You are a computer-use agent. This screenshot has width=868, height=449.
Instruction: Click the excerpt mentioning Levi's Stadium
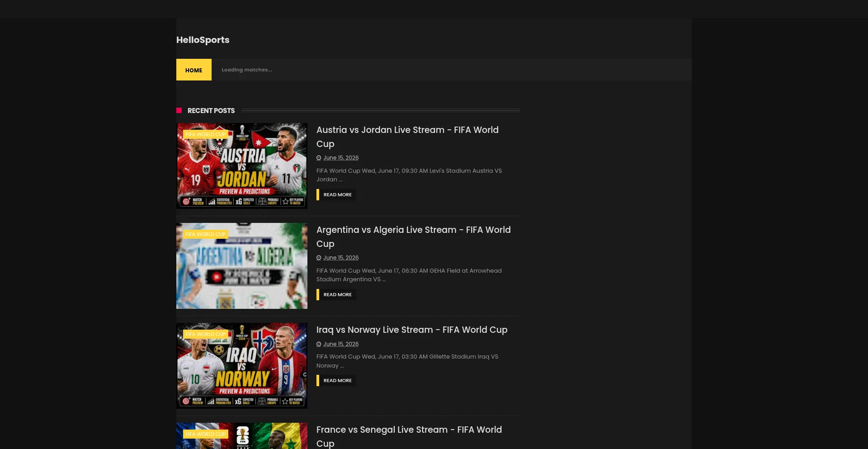click(409, 175)
